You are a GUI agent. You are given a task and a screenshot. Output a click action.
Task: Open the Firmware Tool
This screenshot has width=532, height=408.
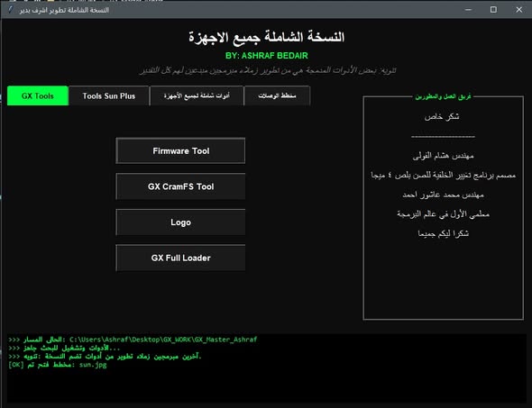coord(180,150)
